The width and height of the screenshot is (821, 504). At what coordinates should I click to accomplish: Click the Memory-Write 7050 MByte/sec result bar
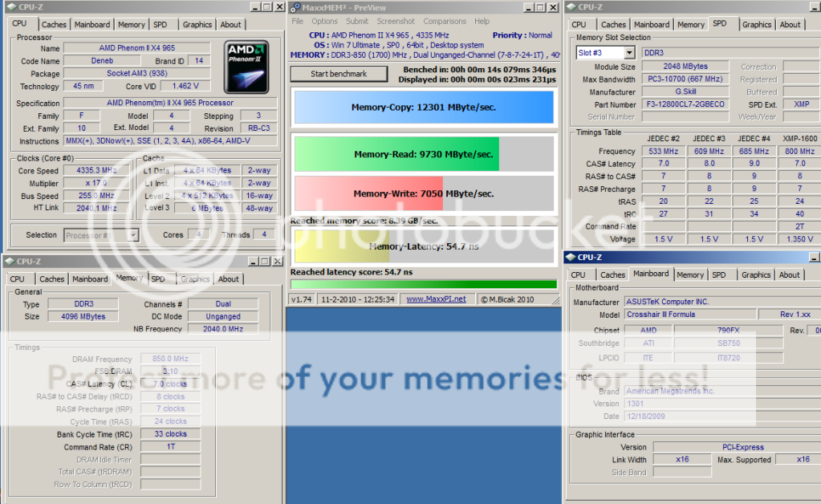click(x=424, y=193)
